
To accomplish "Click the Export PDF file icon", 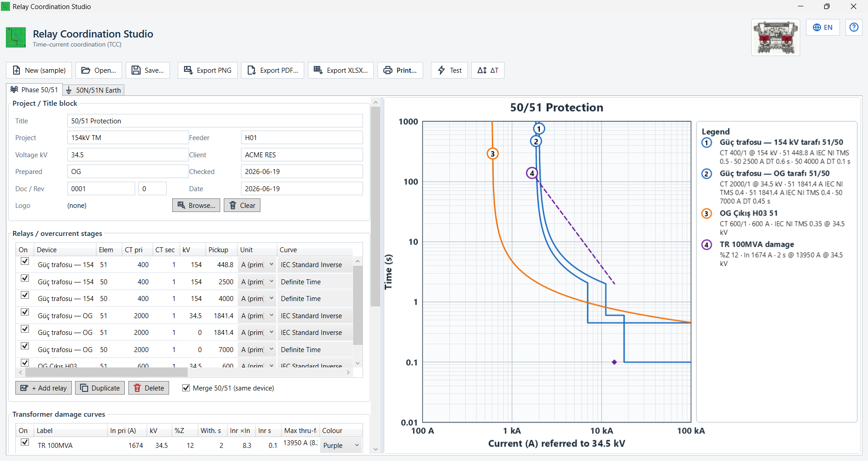I will tap(251, 71).
